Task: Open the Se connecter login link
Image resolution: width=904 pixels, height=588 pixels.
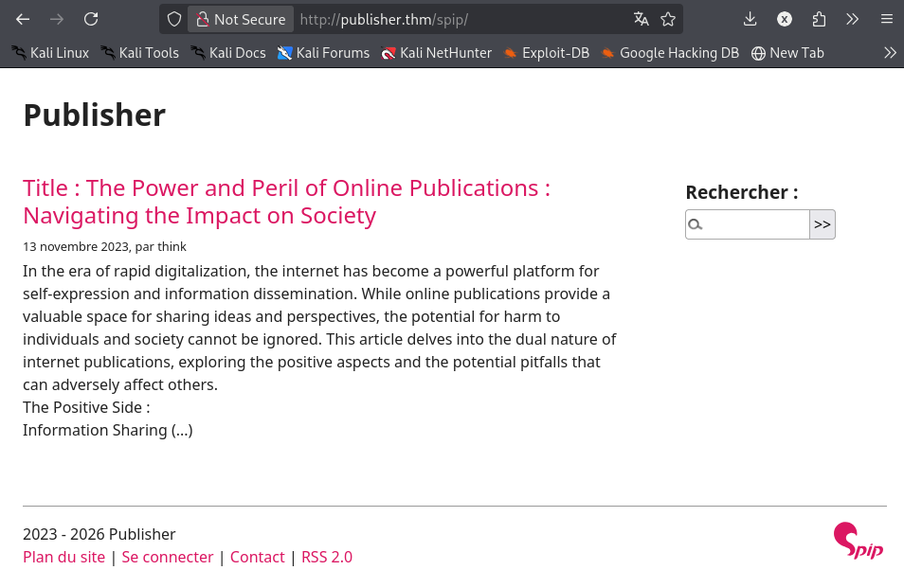Action: tap(168, 557)
